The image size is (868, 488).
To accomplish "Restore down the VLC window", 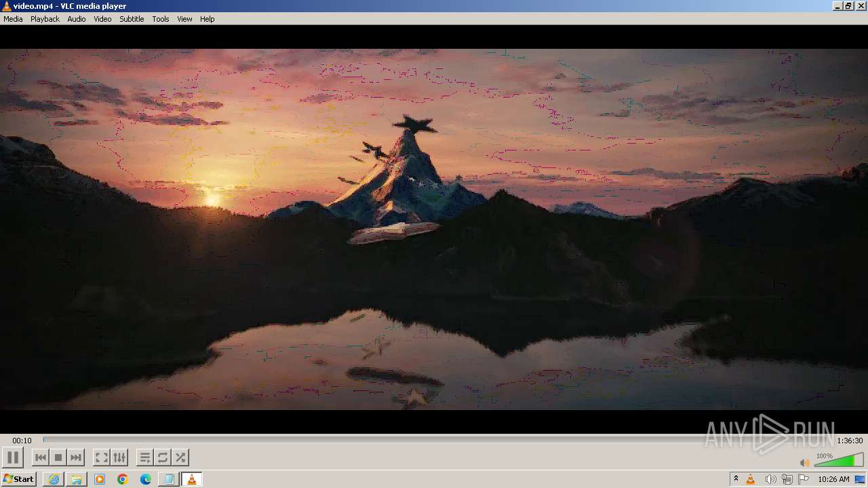I will pyautogui.click(x=848, y=6).
